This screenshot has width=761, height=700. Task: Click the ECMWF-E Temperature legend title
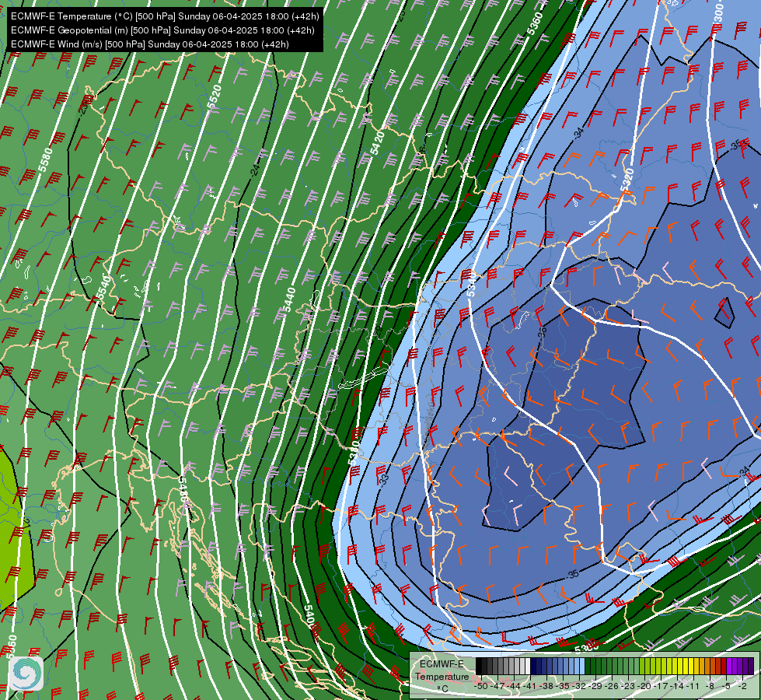pos(442,670)
